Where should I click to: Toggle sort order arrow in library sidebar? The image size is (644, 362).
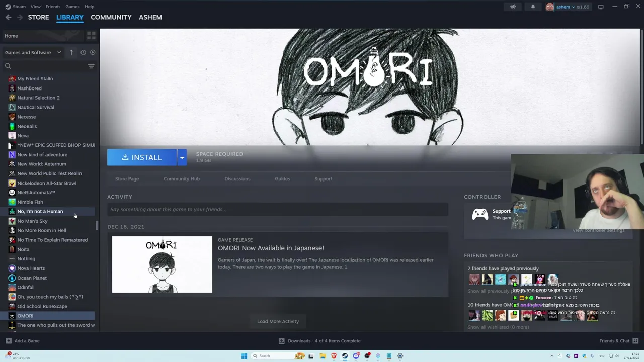tap(71, 52)
